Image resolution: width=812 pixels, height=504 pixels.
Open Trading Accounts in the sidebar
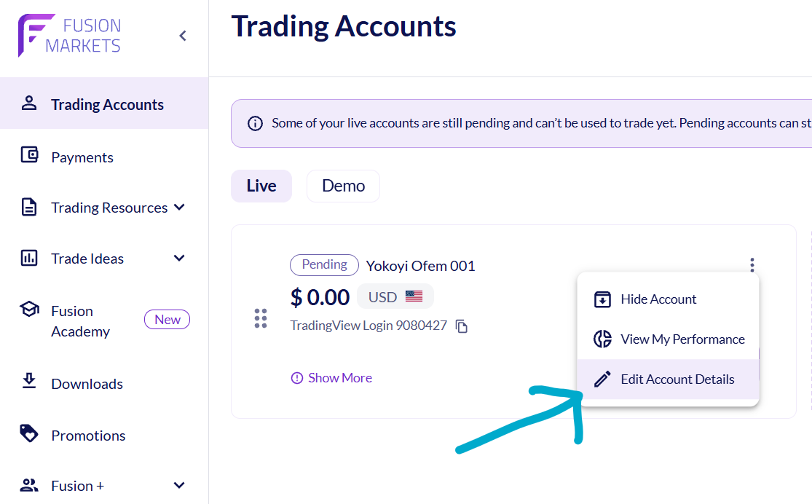(x=104, y=103)
